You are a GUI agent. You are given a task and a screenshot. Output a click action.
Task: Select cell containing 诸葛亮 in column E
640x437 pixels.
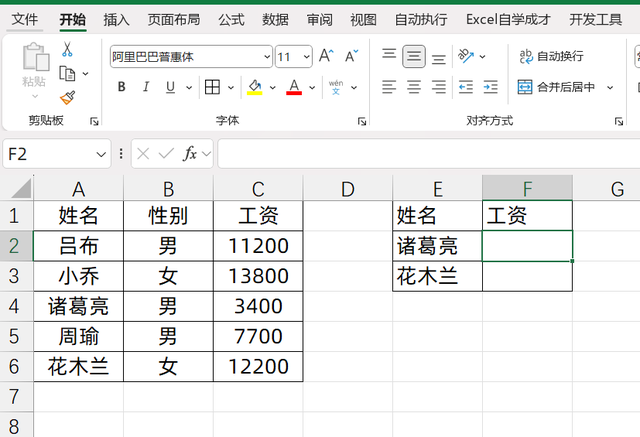438,246
